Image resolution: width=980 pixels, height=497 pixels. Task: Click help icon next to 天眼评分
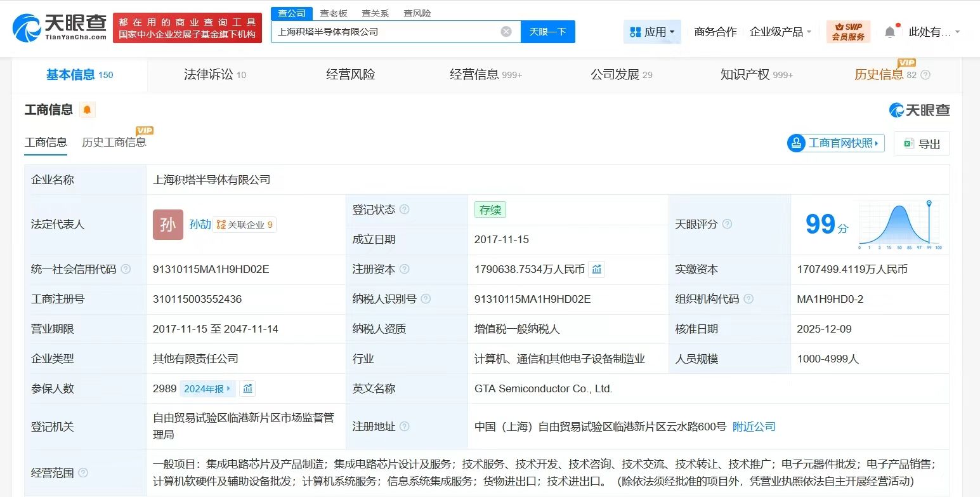[x=728, y=224]
